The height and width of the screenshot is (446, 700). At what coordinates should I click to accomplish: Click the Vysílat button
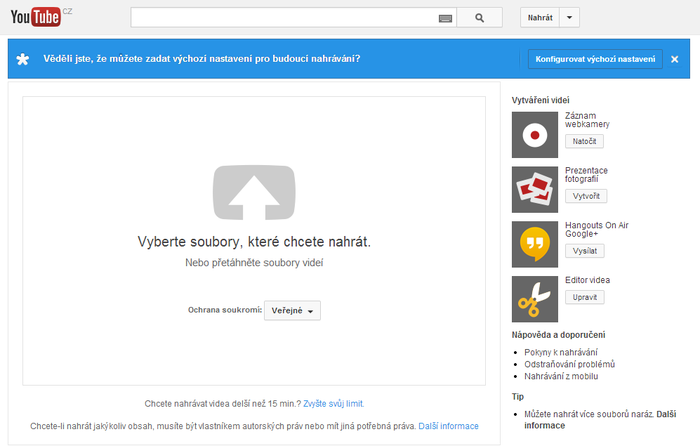click(585, 251)
